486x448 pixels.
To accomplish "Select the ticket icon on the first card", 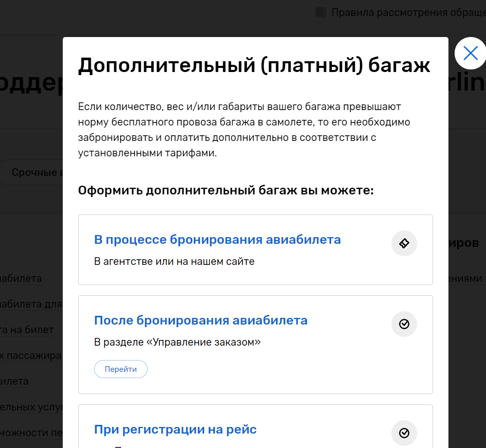I will coord(404,243).
